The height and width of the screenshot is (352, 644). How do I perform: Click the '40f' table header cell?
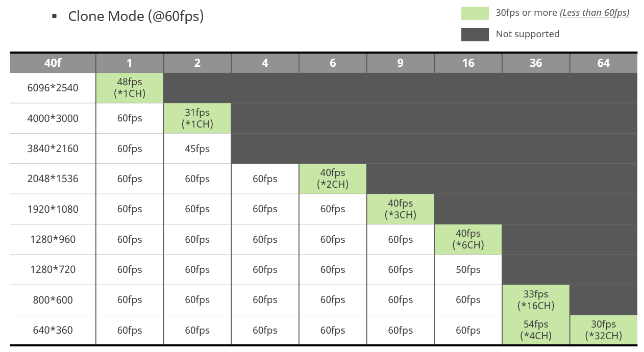tap(53, 63)
